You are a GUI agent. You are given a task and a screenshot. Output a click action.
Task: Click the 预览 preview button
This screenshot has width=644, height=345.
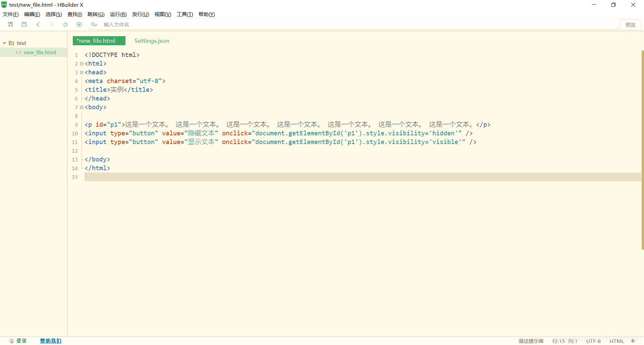[x=630, y=24]
